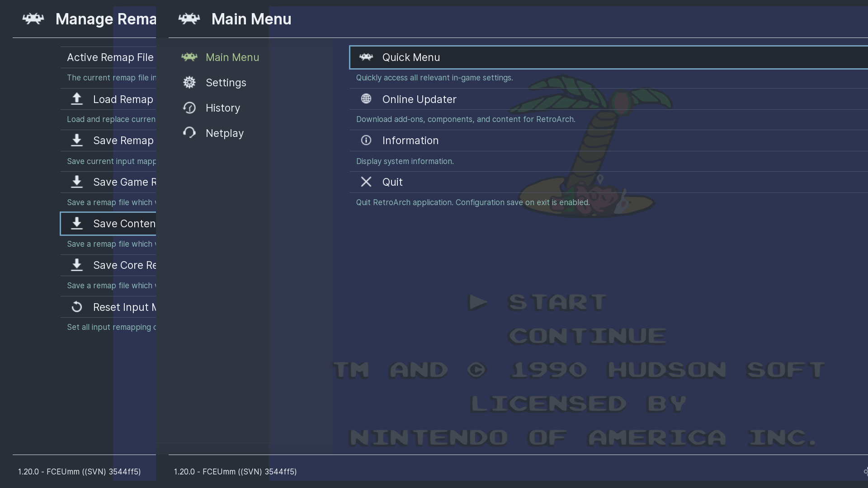Click the Load Remap upload arrow icon
The width and height of the screenshot is (868, 488).
[77, 99]
